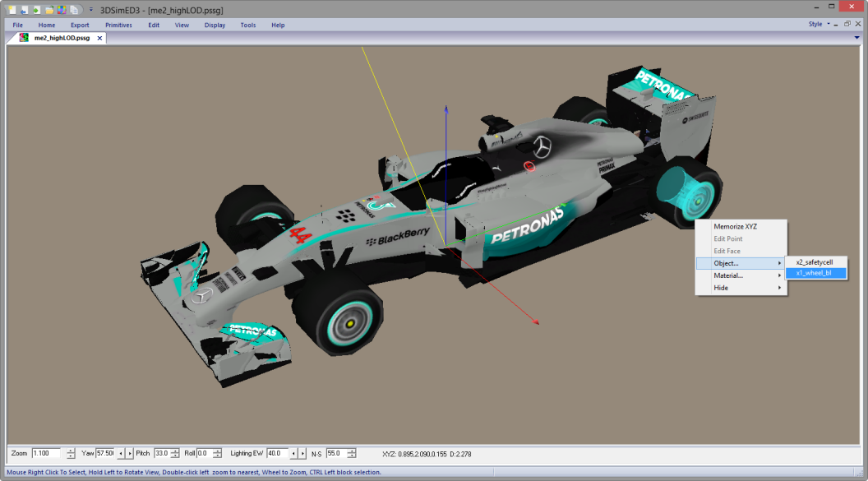
Task: Expand the Material... submenu
Action: click(741, 275)
